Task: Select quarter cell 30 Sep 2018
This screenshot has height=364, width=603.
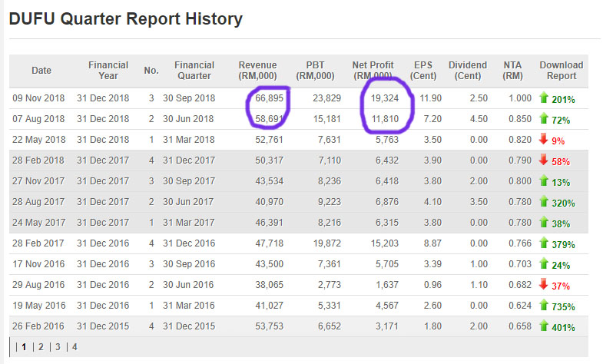Action: 189,98
